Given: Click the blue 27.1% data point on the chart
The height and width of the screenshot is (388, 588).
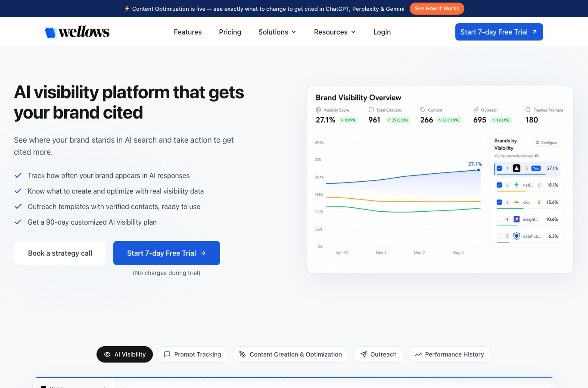Looking at the screenshot, I should (x=478, y=170).
